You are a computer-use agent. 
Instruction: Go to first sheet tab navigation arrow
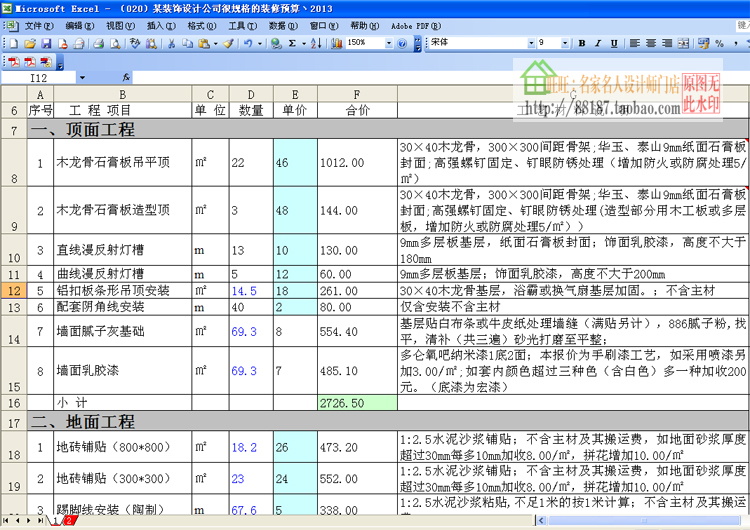[x=5, y=520]
